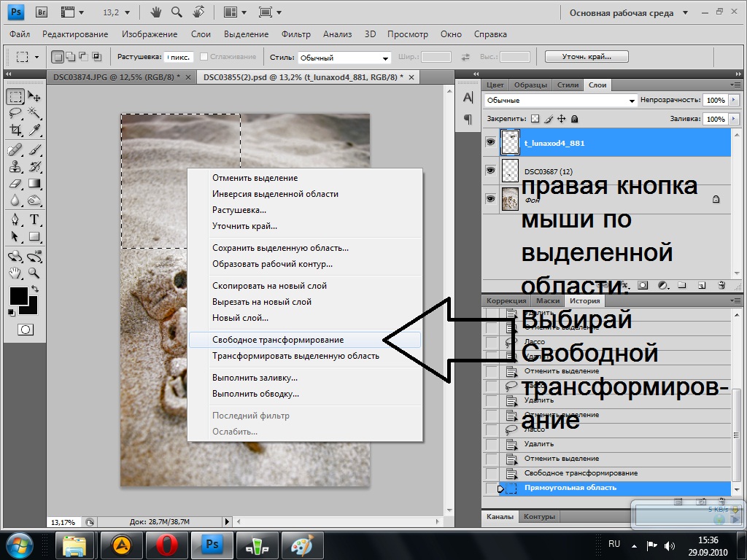The width and height of the screenshot is (747, 560).
Task: Enable lock transparent pixels for the layer
Action: point(535,119)
